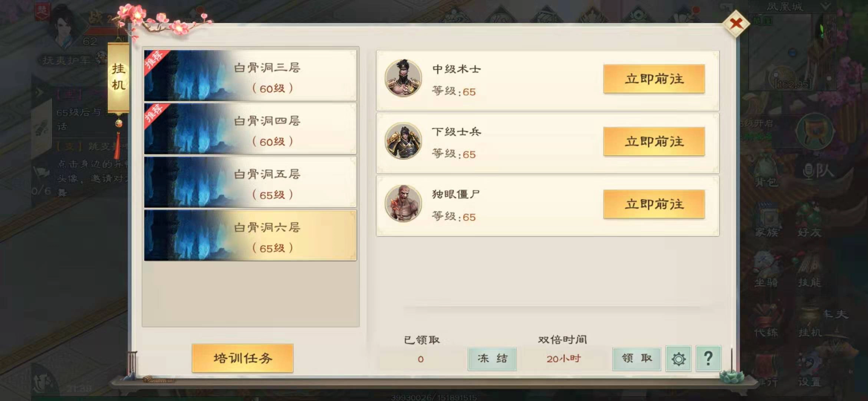This screenshot has height=401, width=868.
Task: Select 白骨洞五层 (65级) map
Action: click(x=250, y=182)
